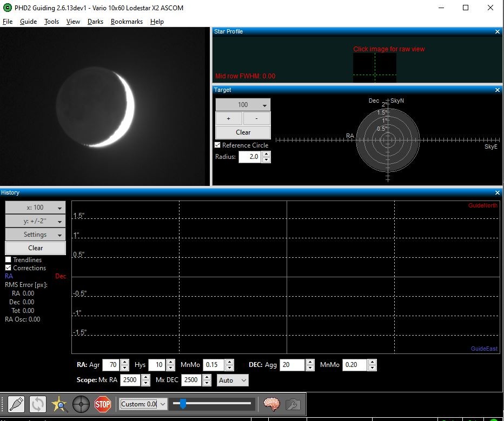Click Clear in the History panel
Image resolution: width=504 pixels, height=421 pixels.
click(x=35, y=248)
